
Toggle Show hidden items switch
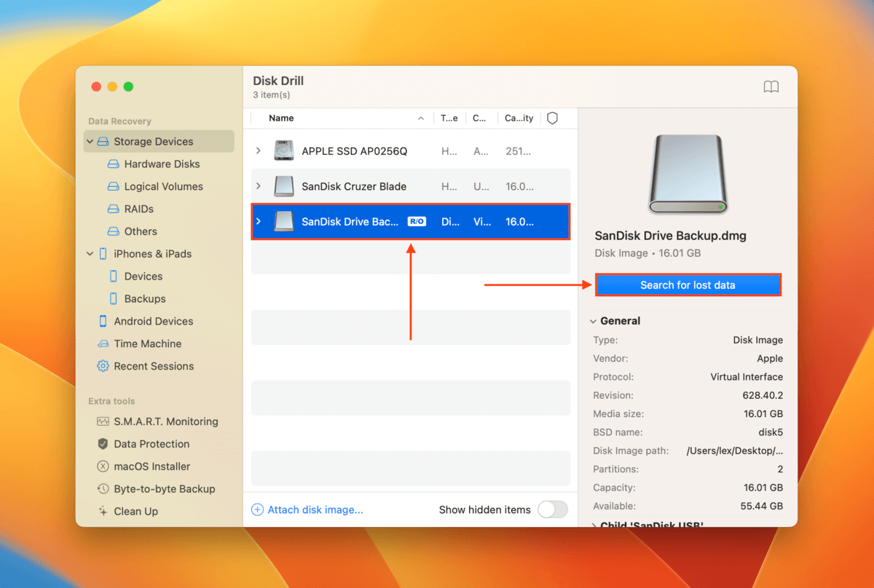click(553, 510)
